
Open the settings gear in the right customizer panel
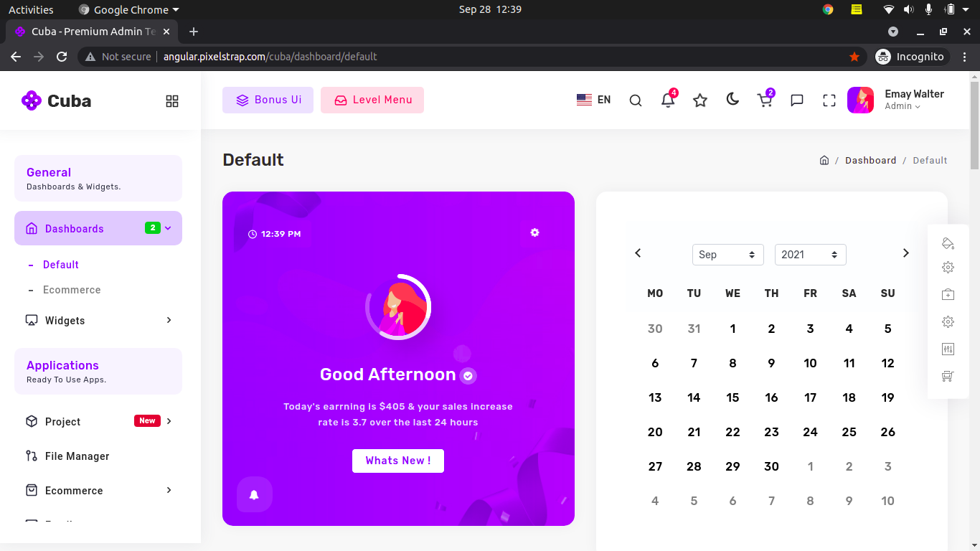(948, 267)
